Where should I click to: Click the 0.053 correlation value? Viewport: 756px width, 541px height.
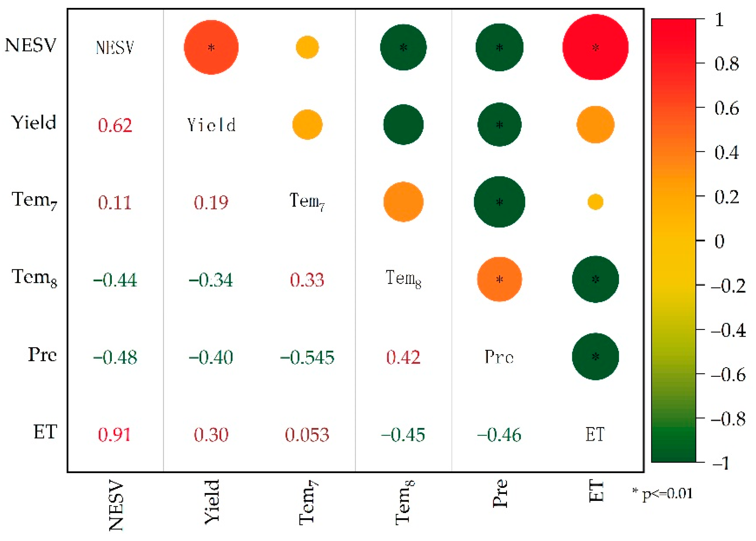pyautogui.click(x=307, y=434)
